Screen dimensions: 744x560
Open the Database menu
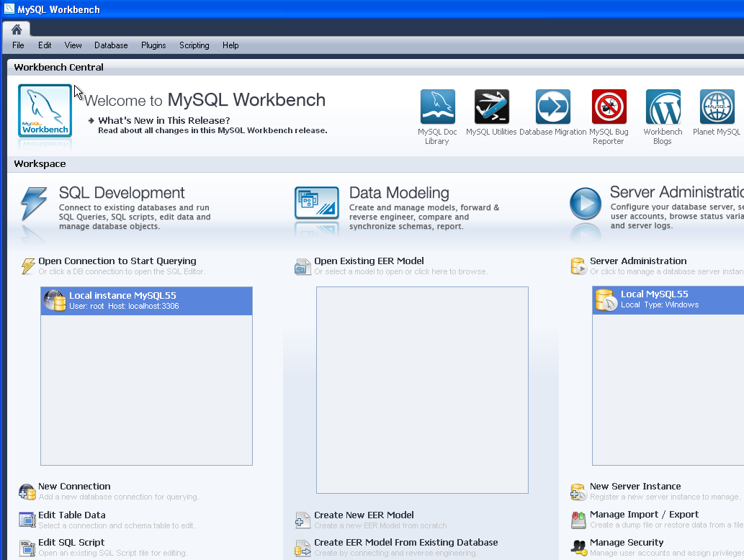coord(111,45)
